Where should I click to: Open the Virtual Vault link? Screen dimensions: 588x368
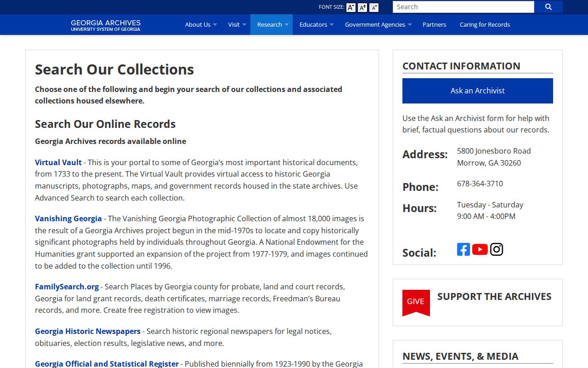tap(58, 162)
